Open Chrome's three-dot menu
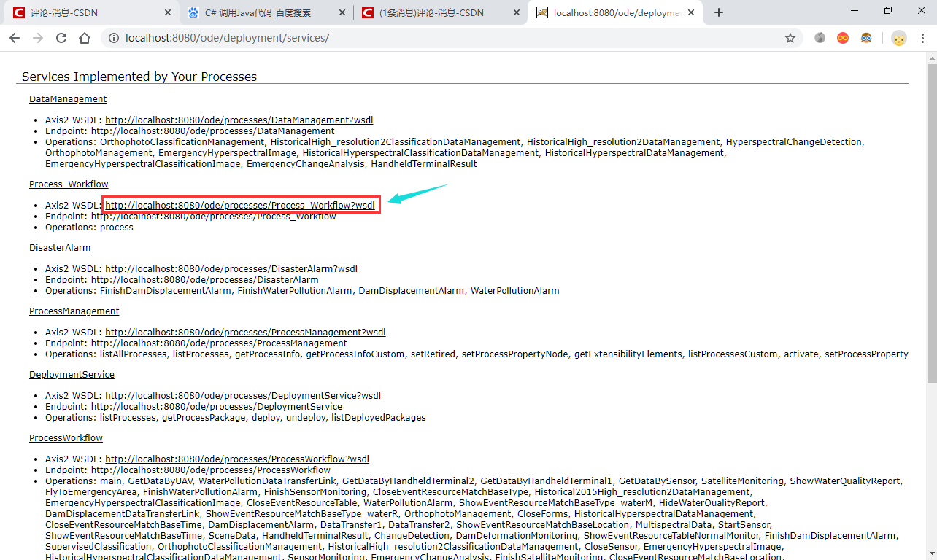Viewport: 937px width, 560px height. [922, 37]
